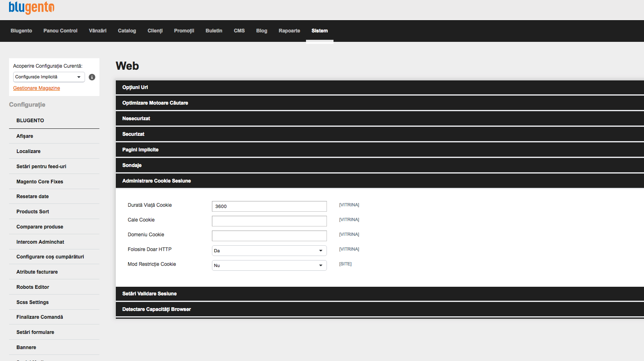Open Bannere settings page
Screen dimensions: 644x361
[54, 347]
